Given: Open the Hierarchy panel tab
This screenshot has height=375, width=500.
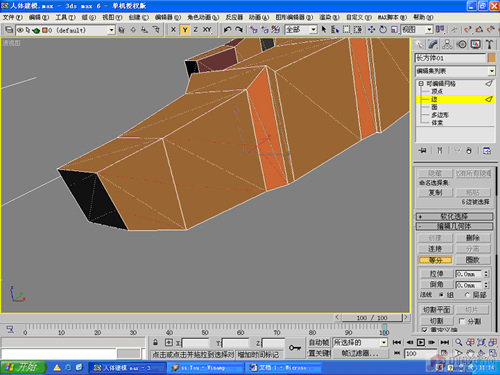Looking at the screenshot, I should tap(447, 44).
